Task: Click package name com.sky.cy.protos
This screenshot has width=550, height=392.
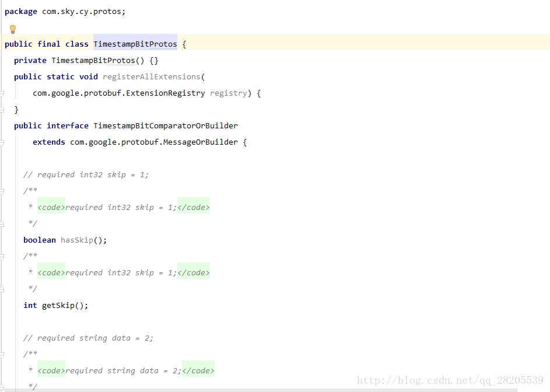Action: [82, 12]
